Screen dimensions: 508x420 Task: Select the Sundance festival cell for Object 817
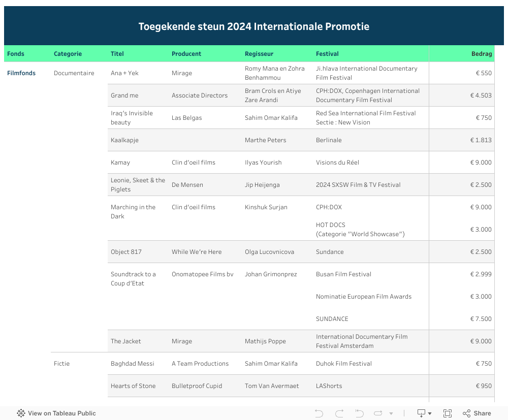pyautogui.click(x=330, y=252)
